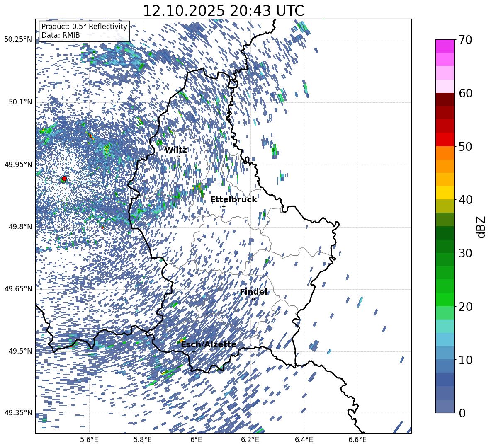
Task: Click the 50.1°N latitude label
Action: (20, 102)
